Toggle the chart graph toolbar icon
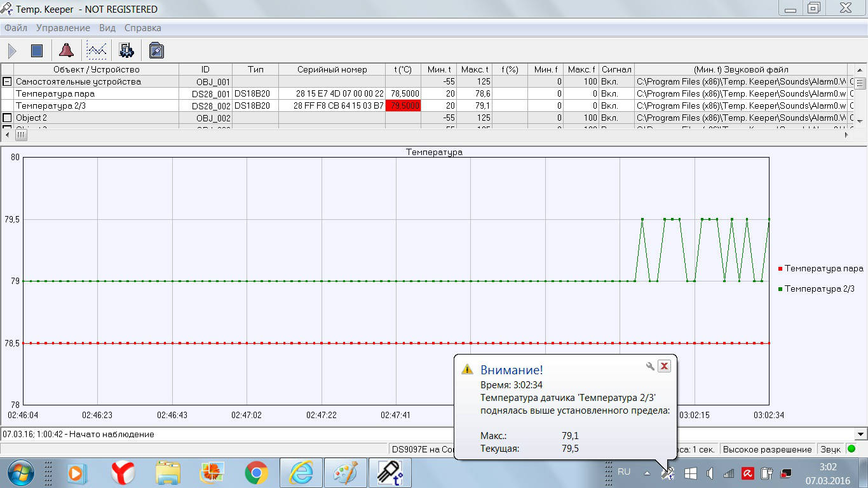 click(x=97, y=50)
